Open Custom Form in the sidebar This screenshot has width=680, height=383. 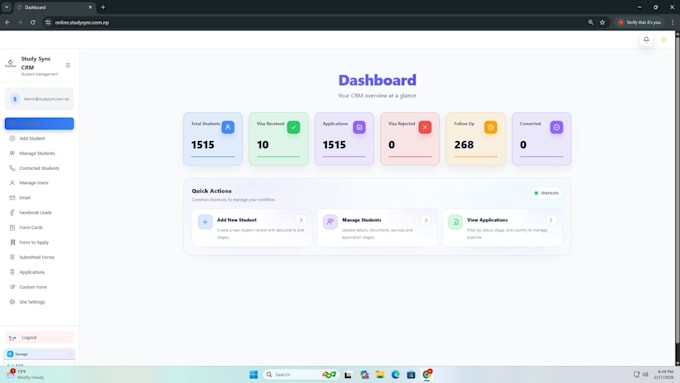(x=39, y=287)
